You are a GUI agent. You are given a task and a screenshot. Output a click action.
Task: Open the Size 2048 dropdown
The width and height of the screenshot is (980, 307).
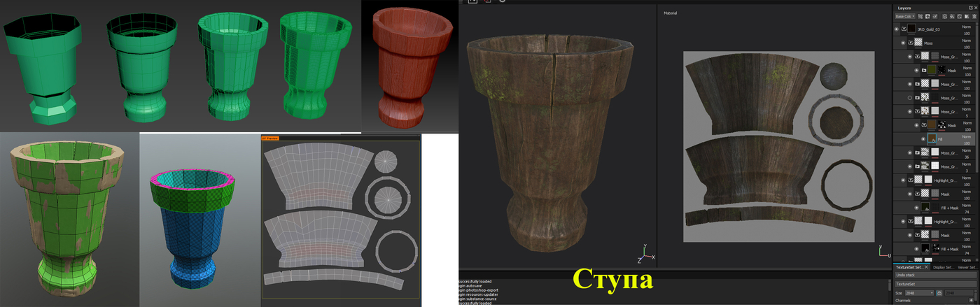tap(919, 293)
